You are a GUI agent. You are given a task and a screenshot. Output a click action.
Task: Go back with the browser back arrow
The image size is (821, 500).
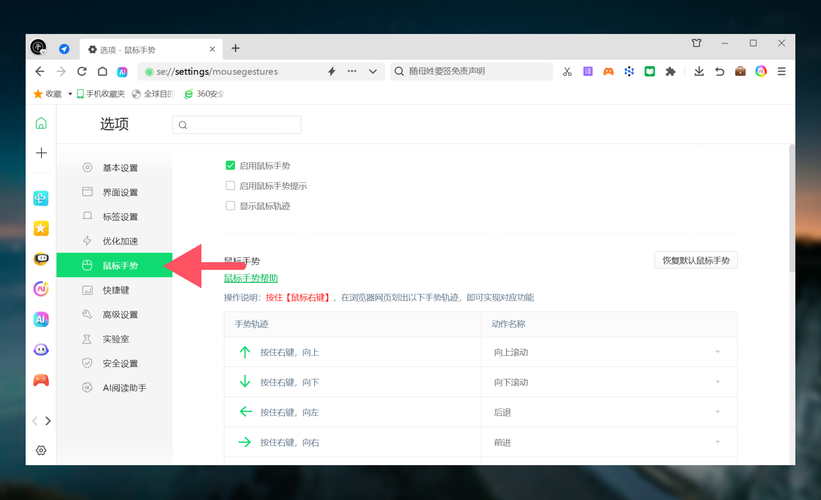click(x=40, y=71)
